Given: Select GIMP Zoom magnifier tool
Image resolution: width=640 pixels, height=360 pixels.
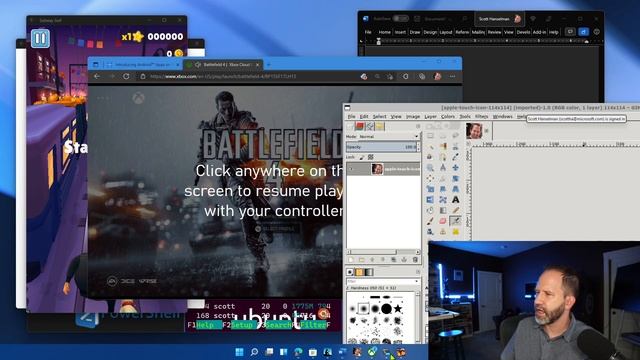Looking at the screenshot, I should tap(430, 167).
